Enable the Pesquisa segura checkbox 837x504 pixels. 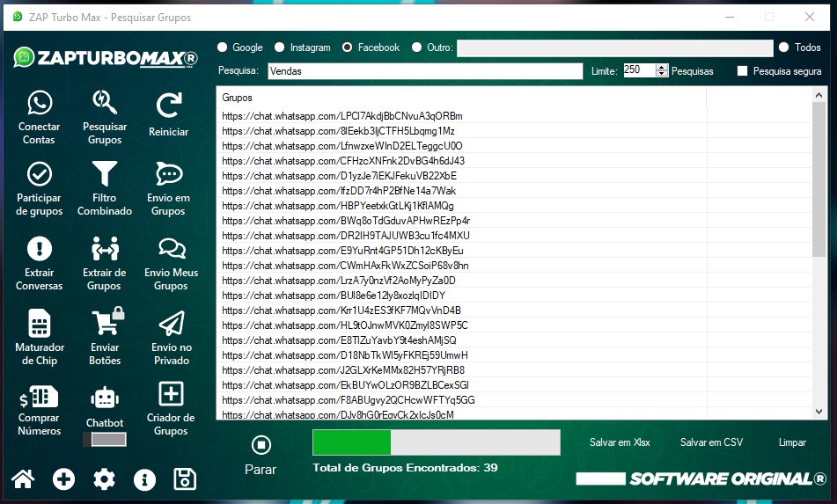(x=742, y=71)
